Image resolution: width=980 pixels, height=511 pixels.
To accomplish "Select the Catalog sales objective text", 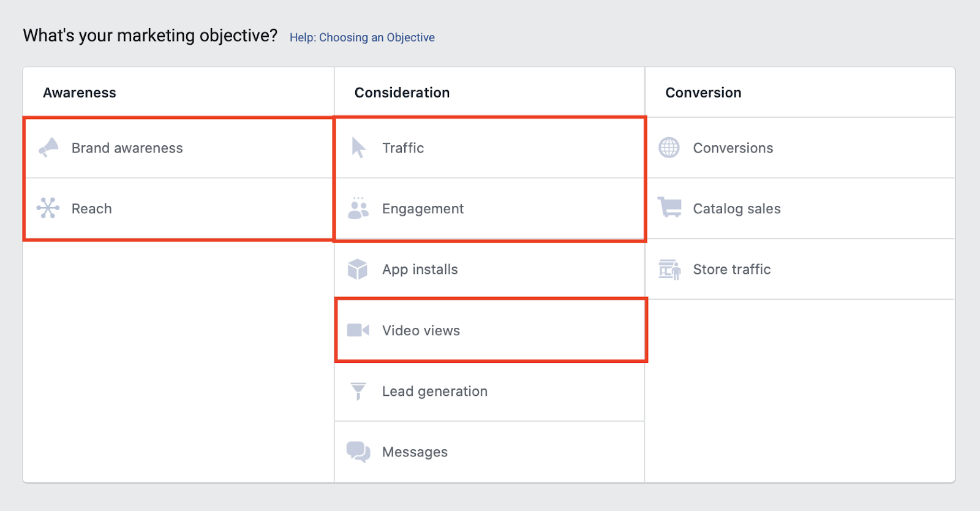I will pos(736,209).
